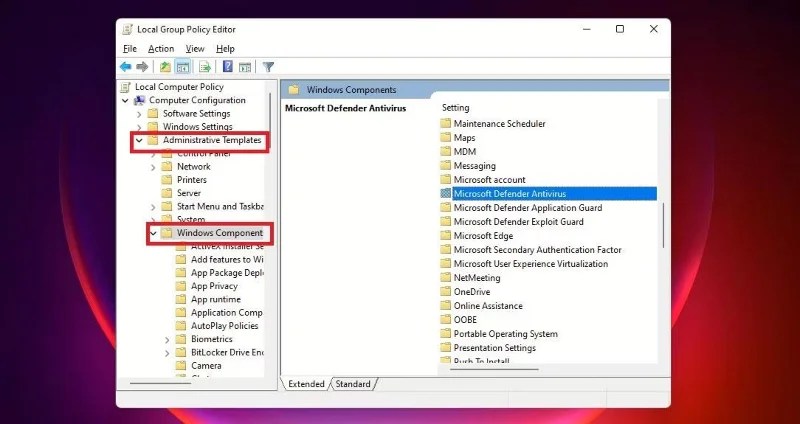800x424 pixels.
Task: Select AutoPlay Policies in the tree
Action: point(224,326)
